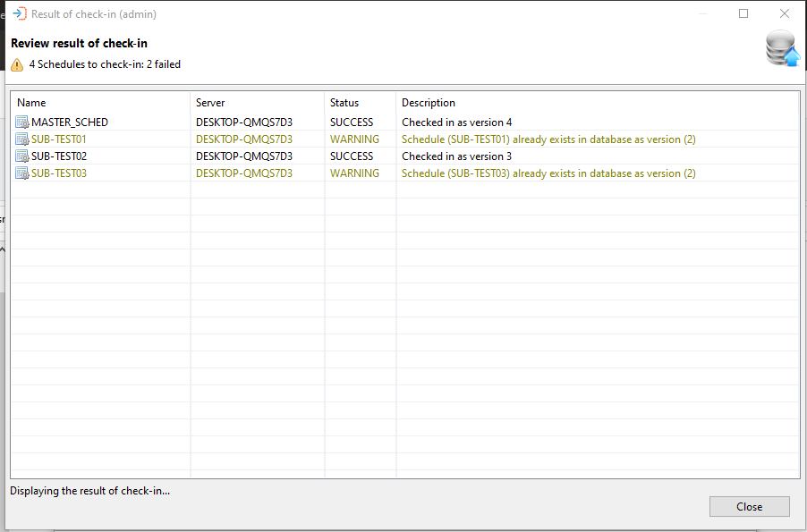The image size is (807, 532).
Task: Click WARNING status in SUB-TEST03 row
Action: click(354, 173)
